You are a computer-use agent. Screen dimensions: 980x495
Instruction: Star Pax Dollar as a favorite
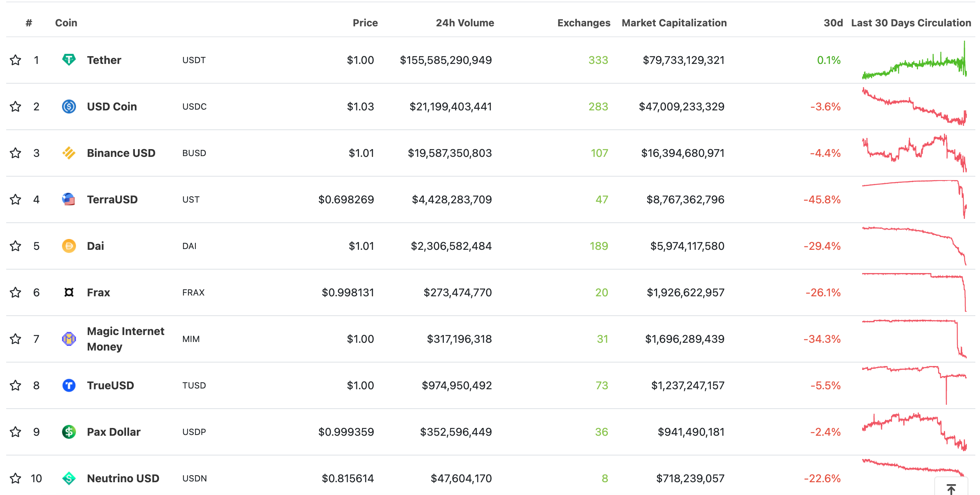(x=16, y=432)
